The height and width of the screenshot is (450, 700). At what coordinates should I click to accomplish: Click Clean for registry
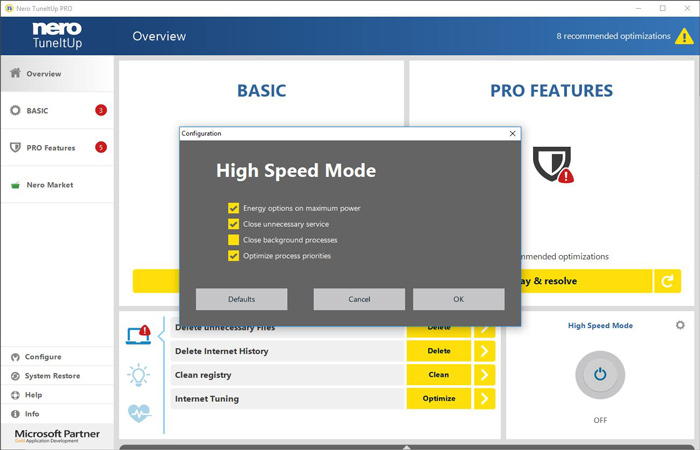pos(438,375)
